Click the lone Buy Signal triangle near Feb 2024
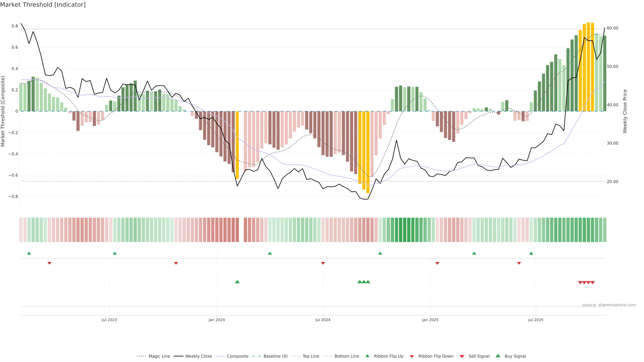Viewport: 644px width, 362px height. [237, 282]
